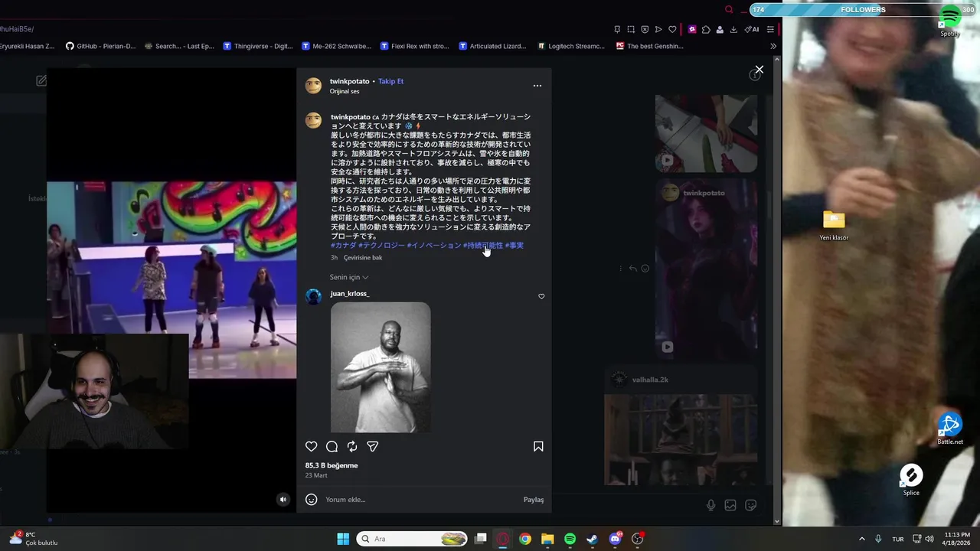Open the Spotify desktop shortcut

[950, 21]
